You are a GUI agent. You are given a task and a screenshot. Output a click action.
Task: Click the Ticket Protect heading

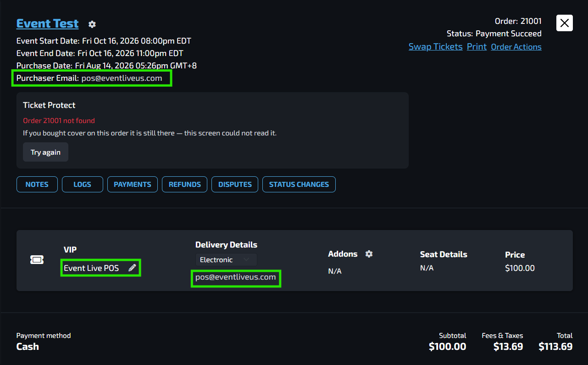49,105
